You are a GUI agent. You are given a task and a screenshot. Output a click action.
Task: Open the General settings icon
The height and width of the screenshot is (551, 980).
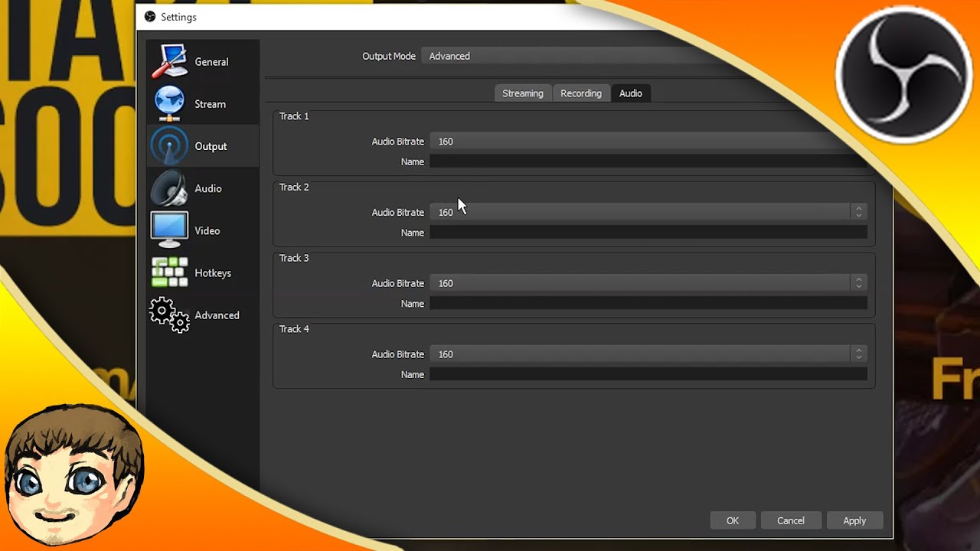point(169,62)
